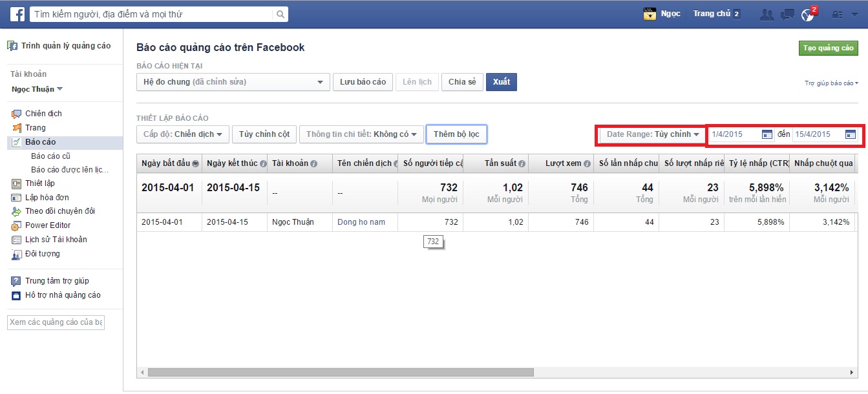Click Lên lịch button
868x394 pixels.
[417, 82]
